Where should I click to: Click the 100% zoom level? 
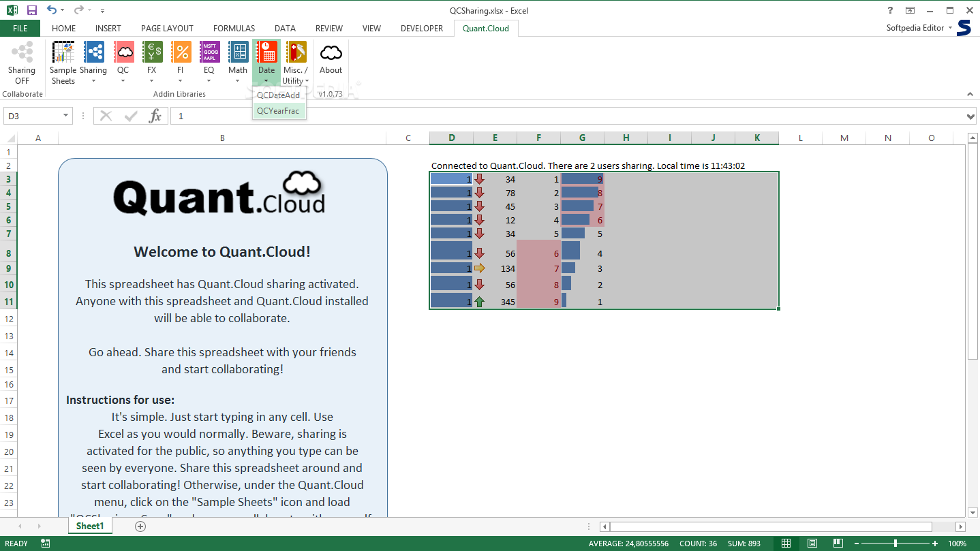pos(958,544)
